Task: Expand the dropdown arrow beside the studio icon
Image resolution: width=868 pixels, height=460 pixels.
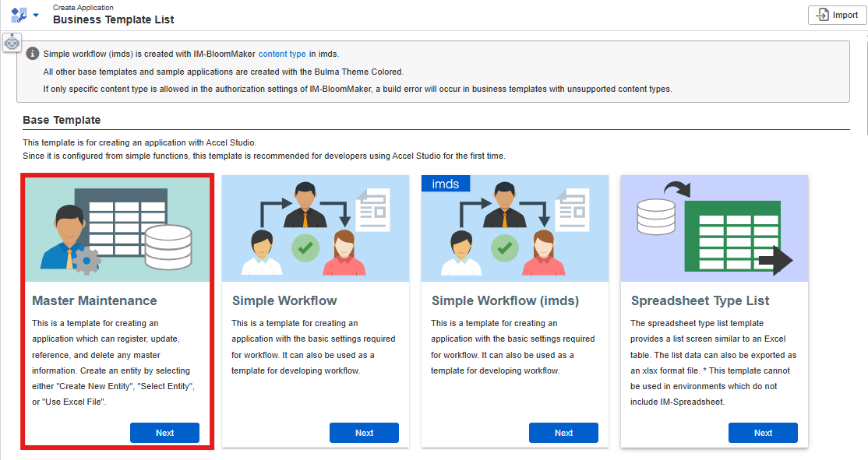Action: [36, 16]
